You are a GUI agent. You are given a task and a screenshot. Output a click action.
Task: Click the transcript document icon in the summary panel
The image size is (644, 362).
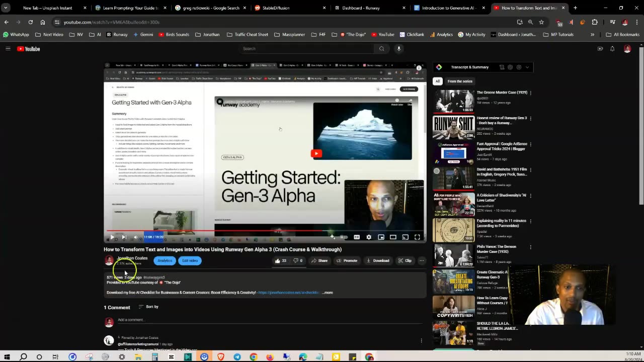tap(502, 67)
